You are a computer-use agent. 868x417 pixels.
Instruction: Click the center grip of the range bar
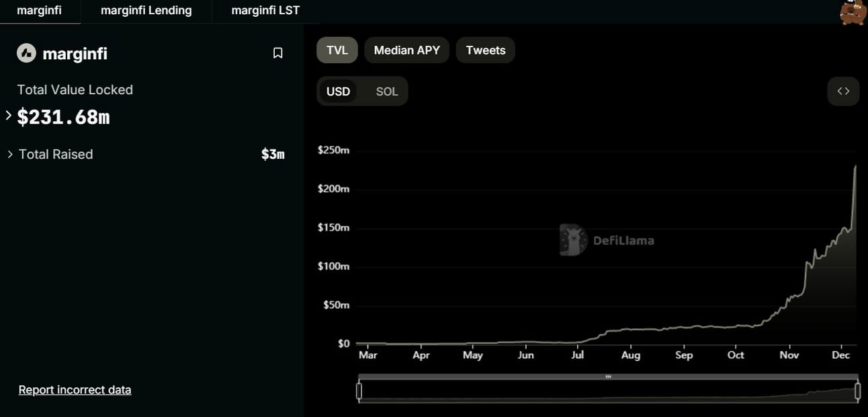[608, 377]
